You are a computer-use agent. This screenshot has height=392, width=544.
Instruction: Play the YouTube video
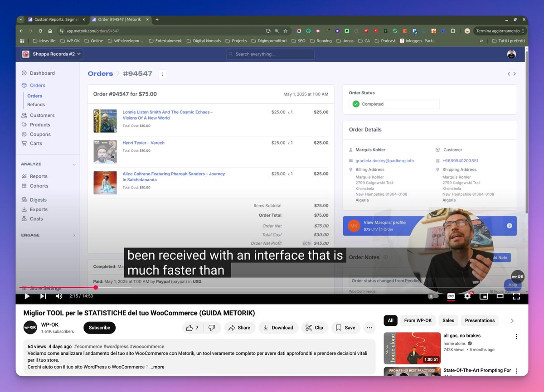(x=27, y=296)
